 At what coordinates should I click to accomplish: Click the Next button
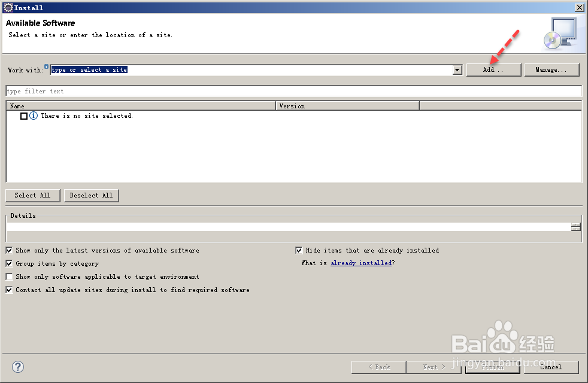[x=434, y=367]
